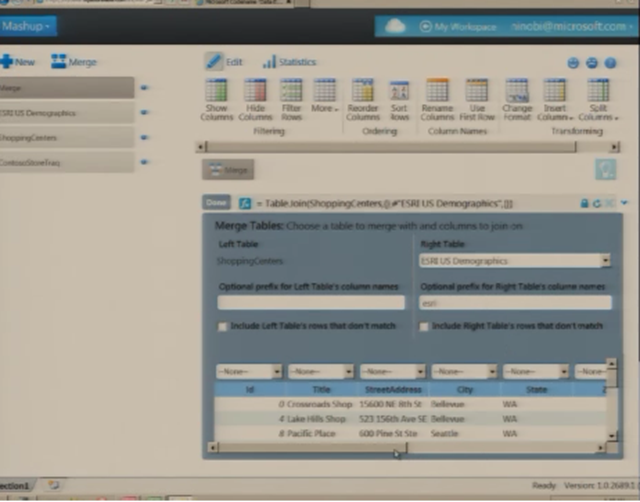Click the New resource button

tap(18, 62)
